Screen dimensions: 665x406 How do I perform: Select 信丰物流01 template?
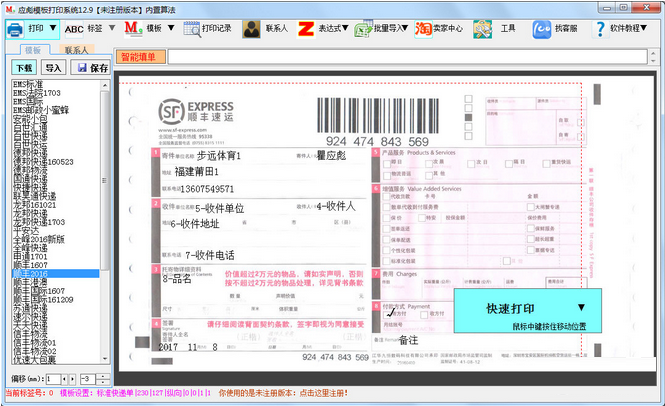coord(34,343)
